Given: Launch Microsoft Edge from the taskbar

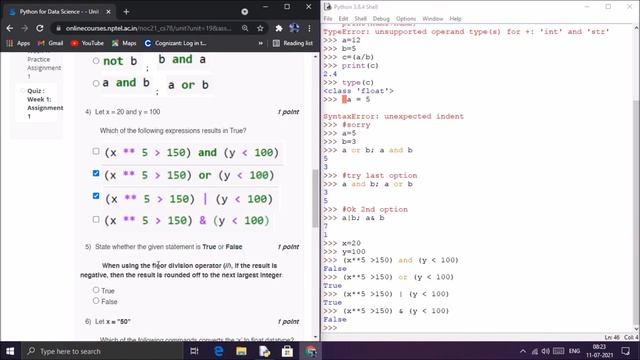Looking at the screenshot, I should 218,351.
